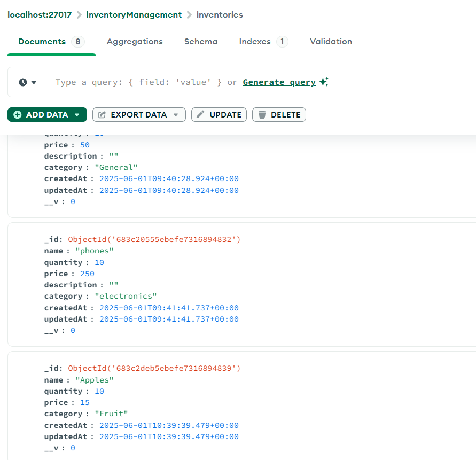Image resolution: width=476 pixels, height=460 pixels.
Task: Expand the ADD DATA dropdown arrow
Action: (x=77, y=115)
